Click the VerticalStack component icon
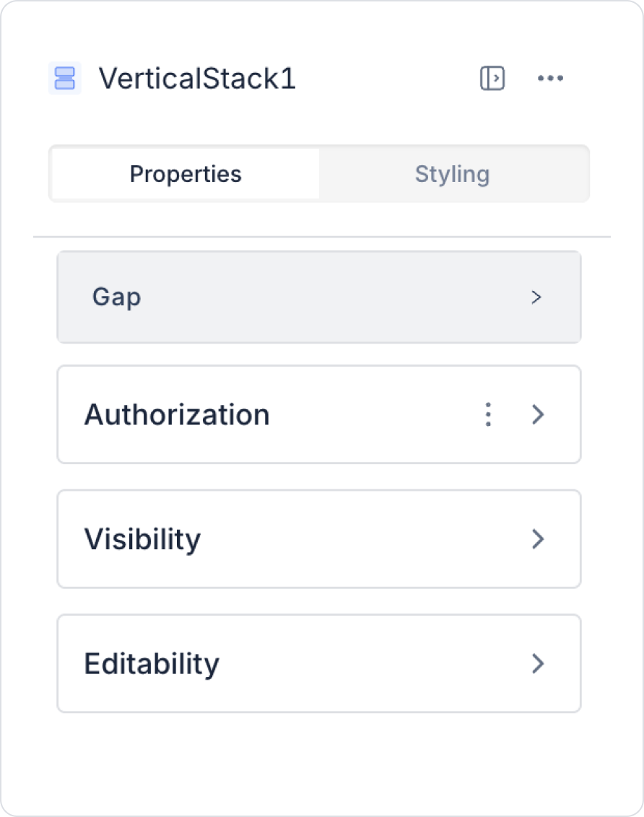 64,78
